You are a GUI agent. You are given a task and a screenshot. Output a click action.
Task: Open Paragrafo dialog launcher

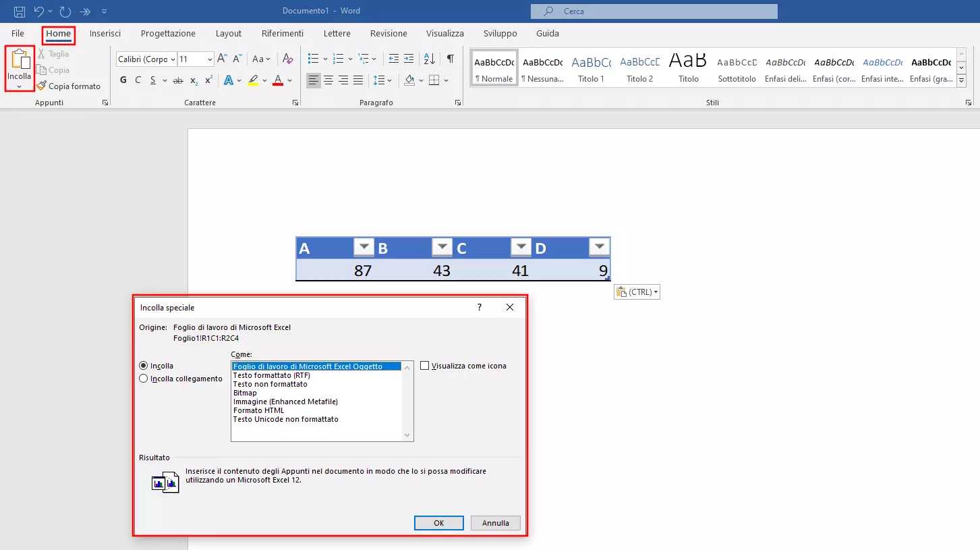pyautogui.click(x=458, y=103)
